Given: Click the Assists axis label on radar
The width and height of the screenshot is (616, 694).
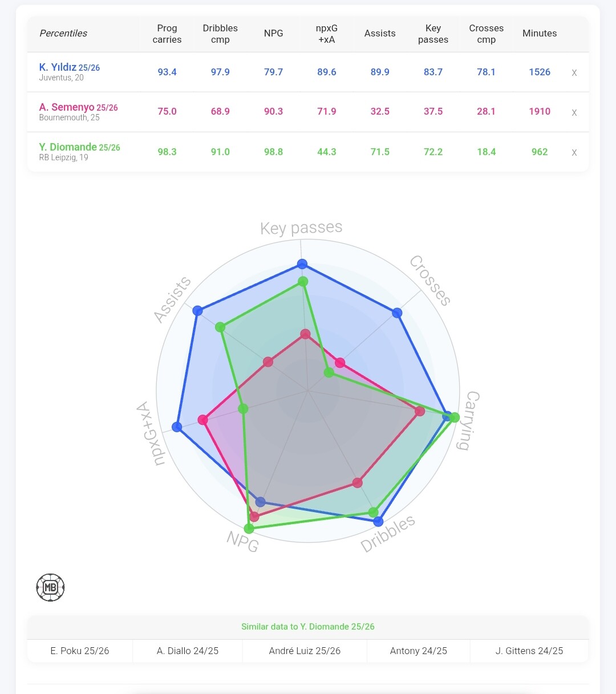Looking at the screenshot, I should 172,300.
